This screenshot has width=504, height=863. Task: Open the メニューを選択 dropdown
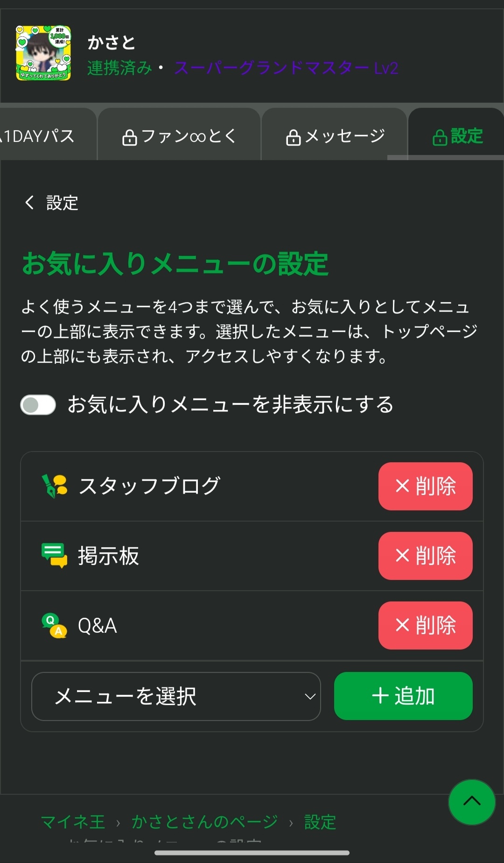(x=176, y=696)
